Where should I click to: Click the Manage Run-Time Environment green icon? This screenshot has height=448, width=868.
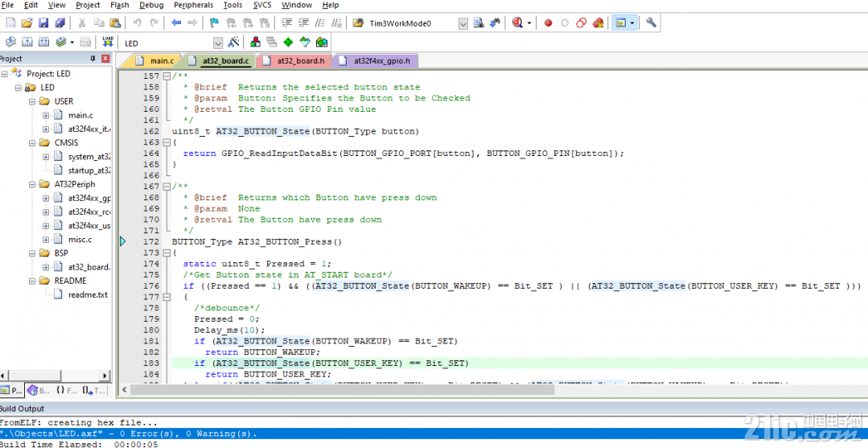pos(288,42)
